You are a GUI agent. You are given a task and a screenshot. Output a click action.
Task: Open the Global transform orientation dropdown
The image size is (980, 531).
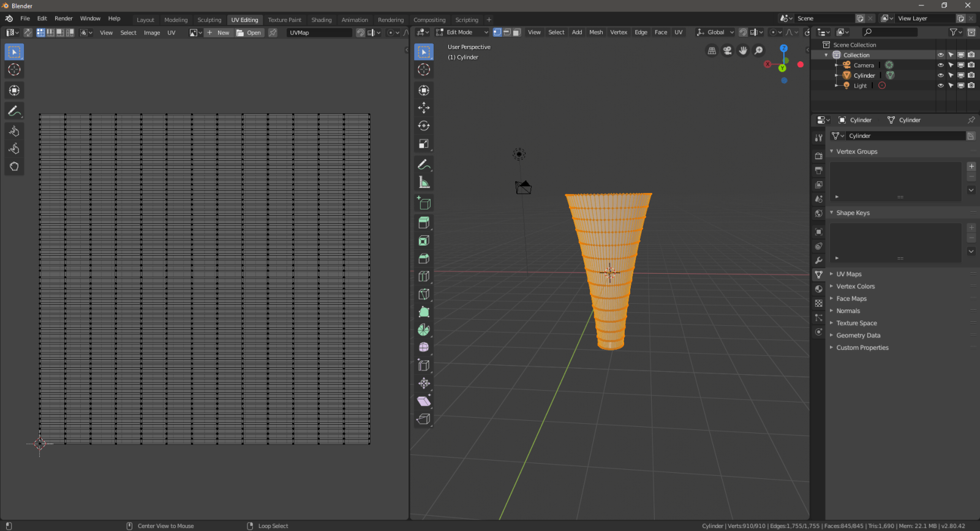point(715,32)
